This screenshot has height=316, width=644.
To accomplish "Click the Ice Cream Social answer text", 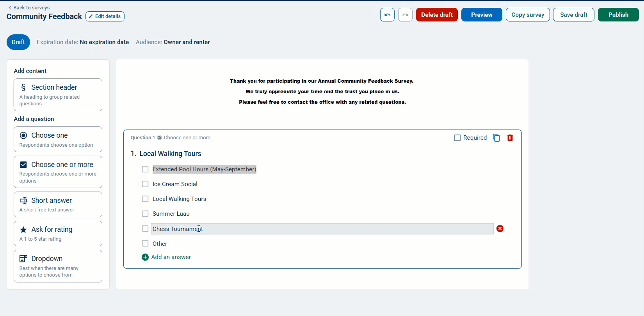I will 175,184.
